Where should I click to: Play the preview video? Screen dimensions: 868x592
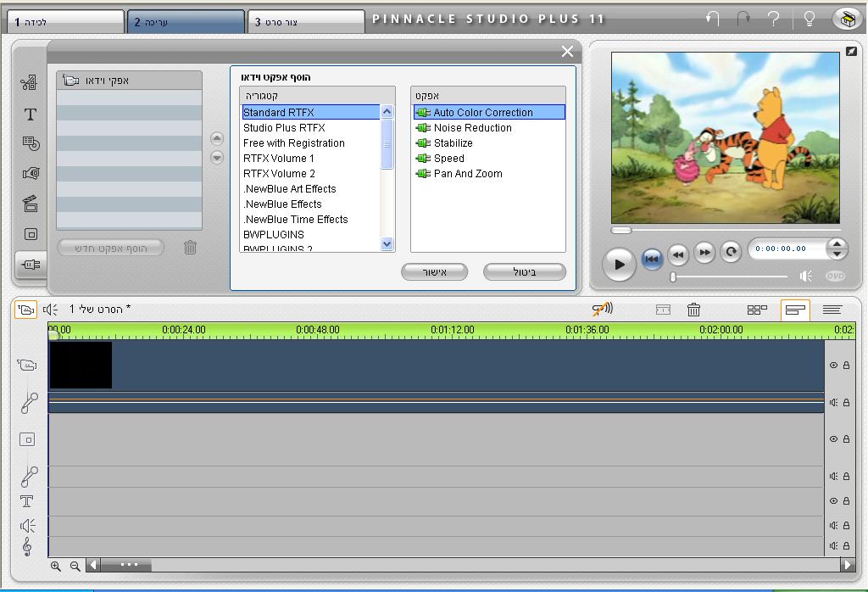coord(619,264)
